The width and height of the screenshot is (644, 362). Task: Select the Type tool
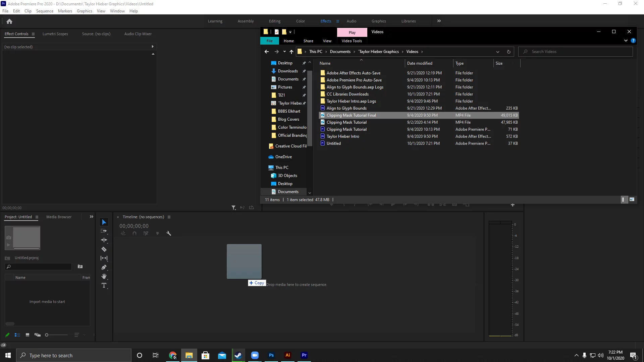pyautogui.click(x=104, y=285)
